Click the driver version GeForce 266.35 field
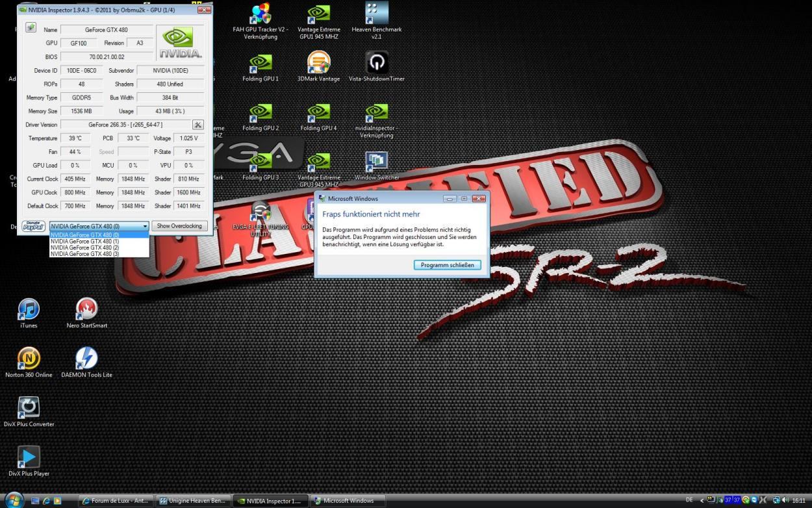Screen dimensions: 812x508 [x=125, y=125]
